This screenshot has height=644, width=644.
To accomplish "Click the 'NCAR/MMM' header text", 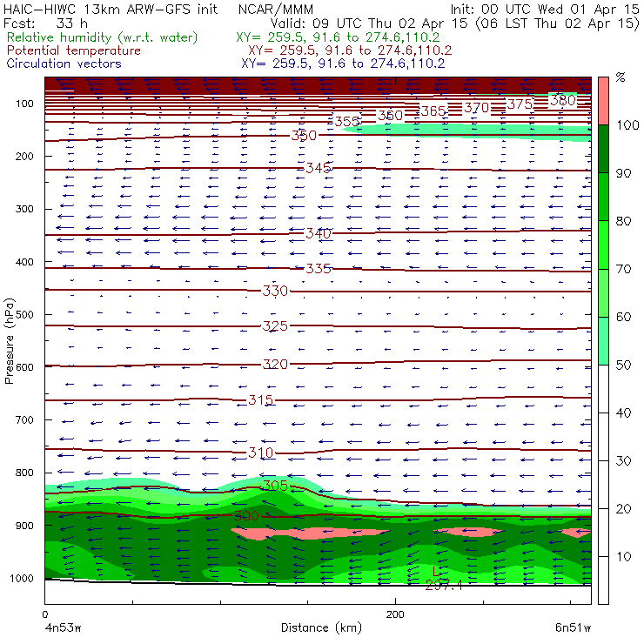I will tap(276, 10).
